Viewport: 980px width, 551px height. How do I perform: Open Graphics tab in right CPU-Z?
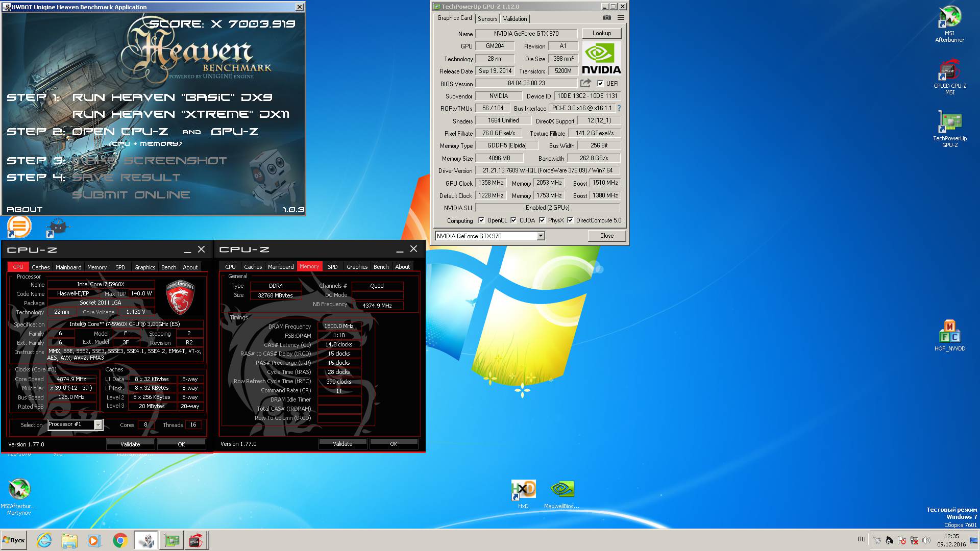(357, 266)
